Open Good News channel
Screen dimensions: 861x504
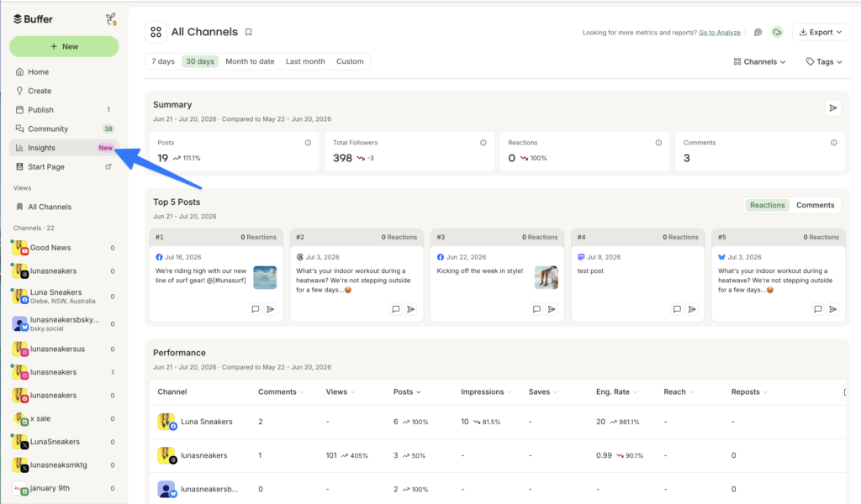(x=64, y=248)
